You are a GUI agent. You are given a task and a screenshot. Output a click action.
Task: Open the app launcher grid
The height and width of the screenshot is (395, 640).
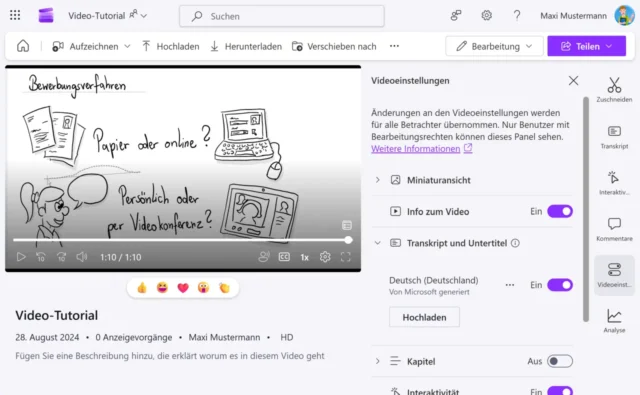coord(15,16)
